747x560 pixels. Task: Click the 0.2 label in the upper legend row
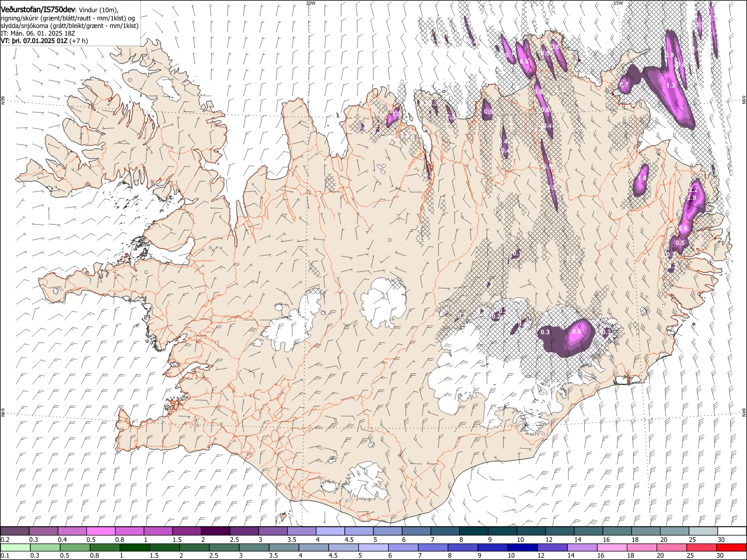coord(5,540)
